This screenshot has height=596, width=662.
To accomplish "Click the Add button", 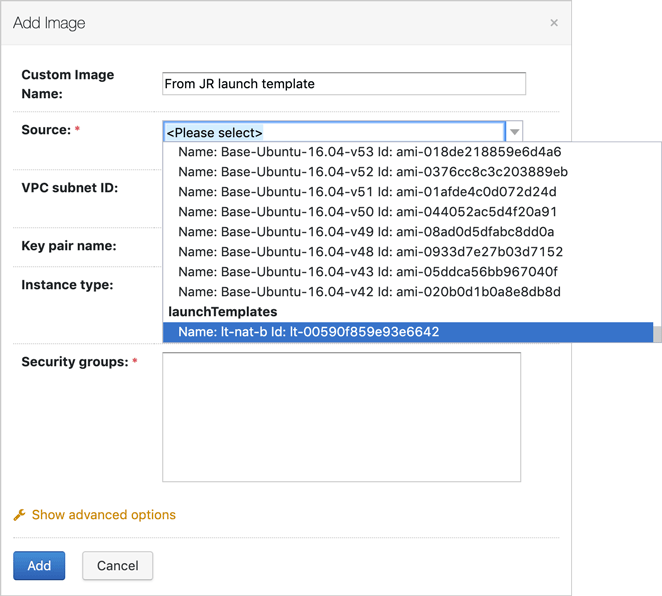I will 39,565.
